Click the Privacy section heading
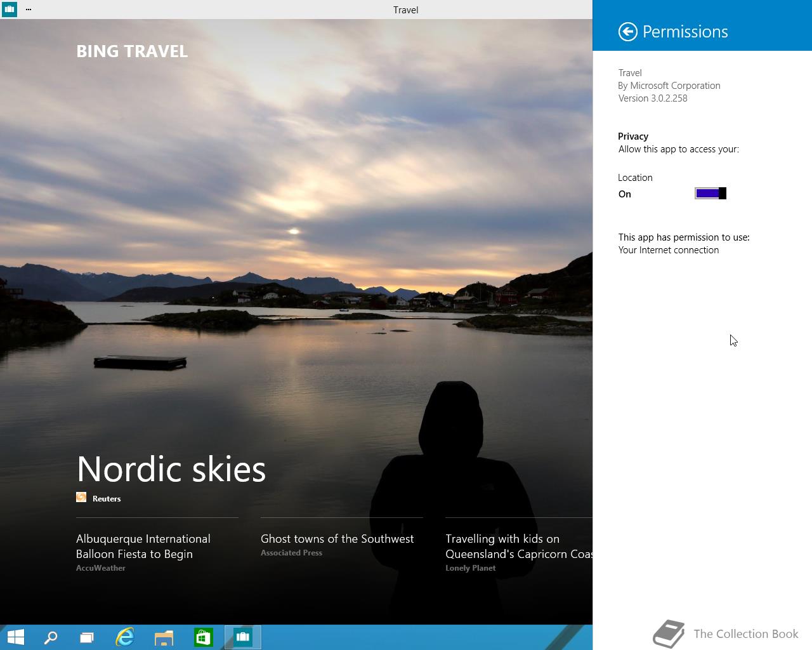Viewport: 812px width, 650px height. (x=633, y=136)
